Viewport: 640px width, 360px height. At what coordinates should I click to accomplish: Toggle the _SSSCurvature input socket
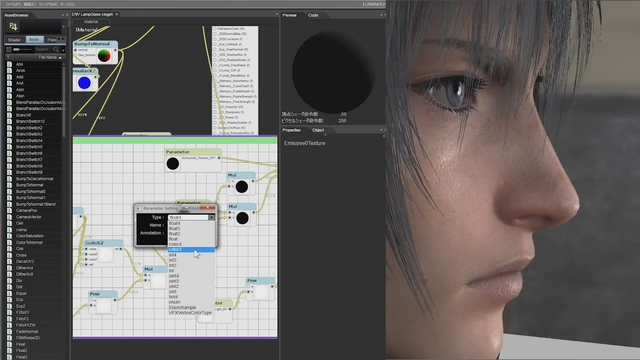coord(215,39)
